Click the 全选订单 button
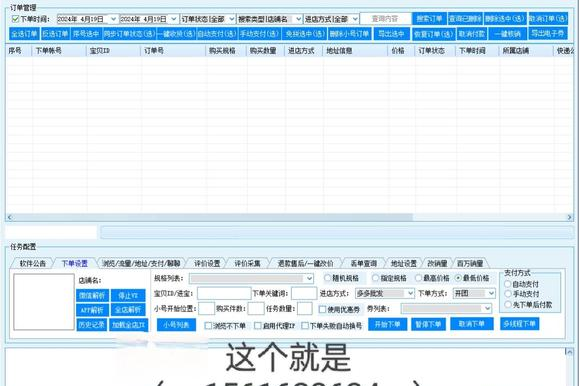The height and width of the screenshot is (386, 579). tap(24, 34)
